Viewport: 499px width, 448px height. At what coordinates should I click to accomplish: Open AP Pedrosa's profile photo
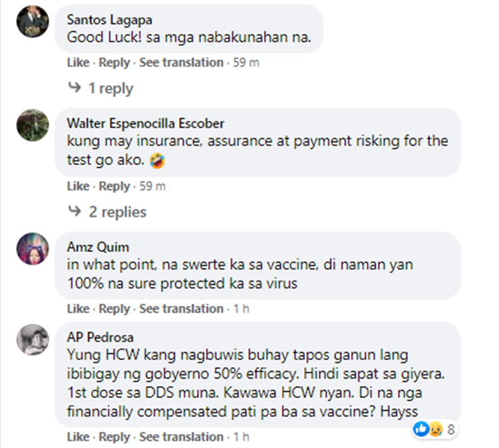point(33,339)
